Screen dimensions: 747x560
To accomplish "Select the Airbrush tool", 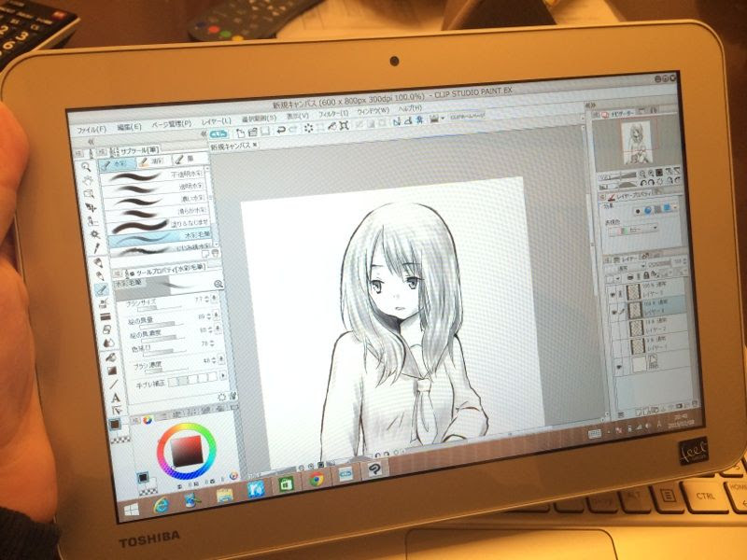I will [104, 302].
